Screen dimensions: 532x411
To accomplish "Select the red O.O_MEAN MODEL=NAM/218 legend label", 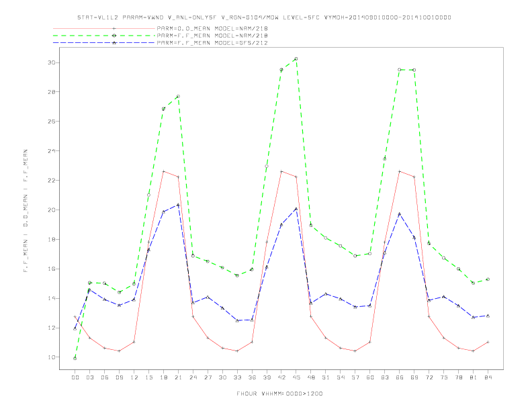I will click(x=212, y=28).
